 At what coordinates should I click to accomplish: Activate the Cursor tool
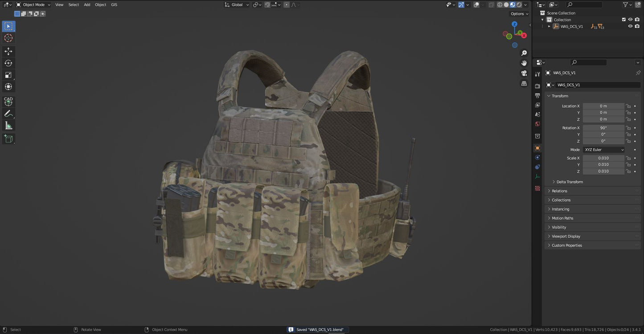click(8, 38)
